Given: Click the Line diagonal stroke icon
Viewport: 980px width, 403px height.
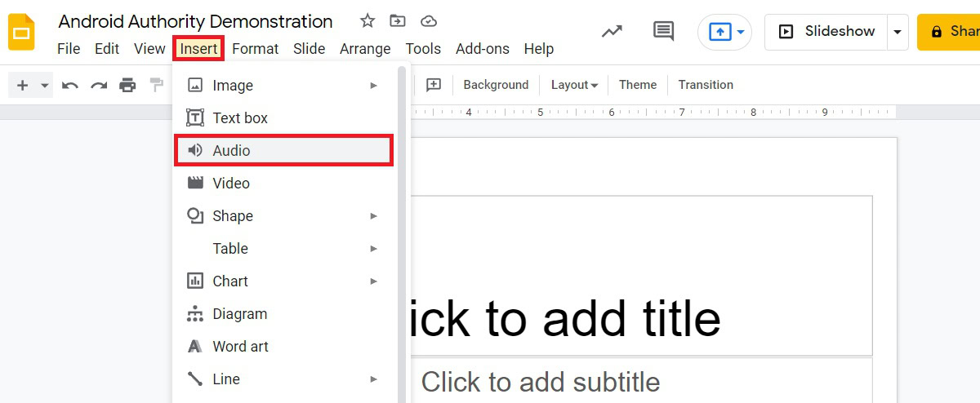Looking at the screenshot, I should tap(195, 379).
